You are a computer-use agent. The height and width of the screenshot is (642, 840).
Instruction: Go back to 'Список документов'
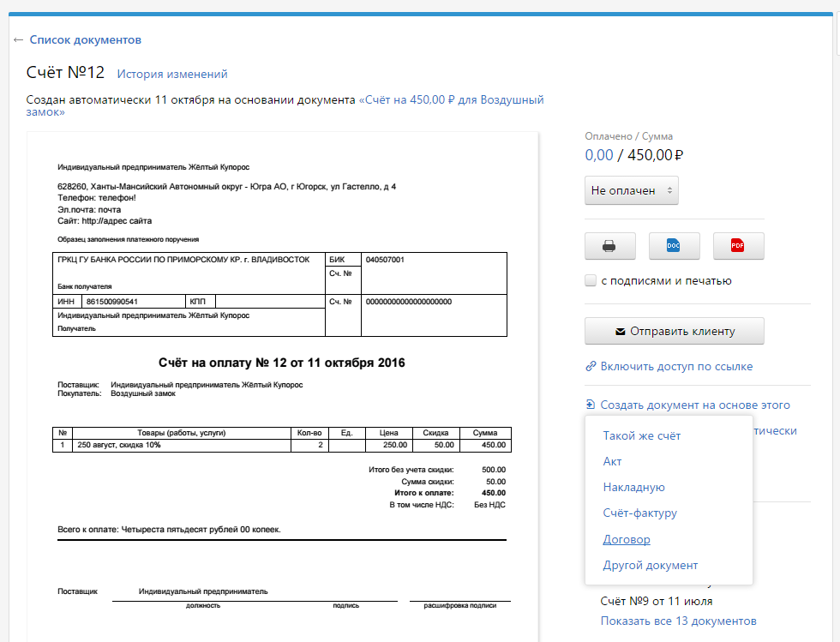tap(85, 39)
